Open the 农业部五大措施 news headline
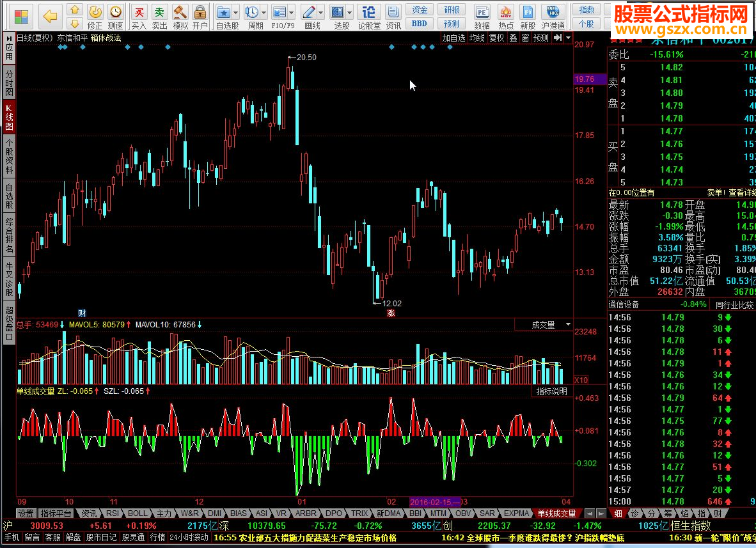The height and width of the screenshot is (548, 756). (x=304, y=537)
